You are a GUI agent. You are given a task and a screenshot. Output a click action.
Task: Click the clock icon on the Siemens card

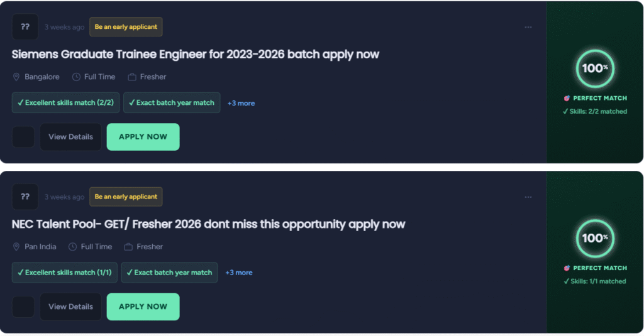pyautogui.click(x=76, y=77)
